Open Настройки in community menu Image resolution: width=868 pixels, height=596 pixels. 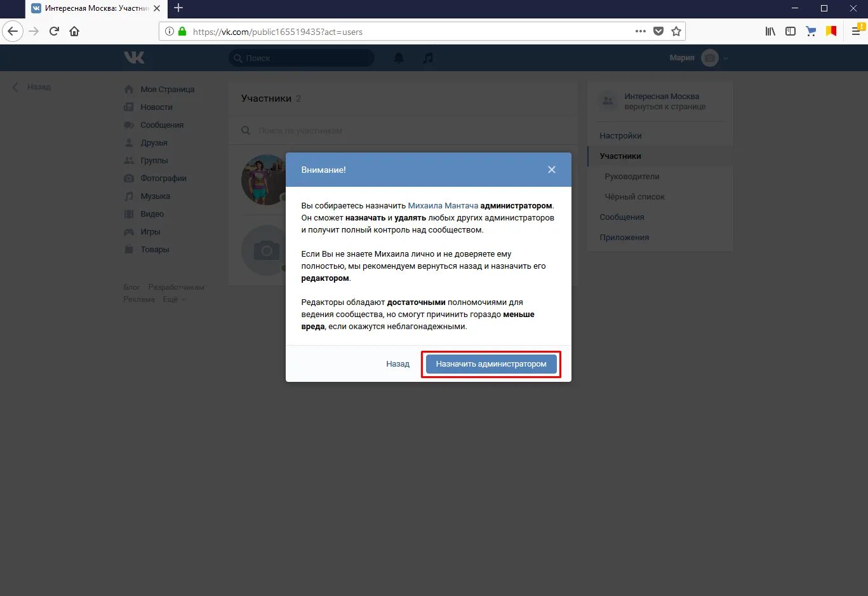620,136
